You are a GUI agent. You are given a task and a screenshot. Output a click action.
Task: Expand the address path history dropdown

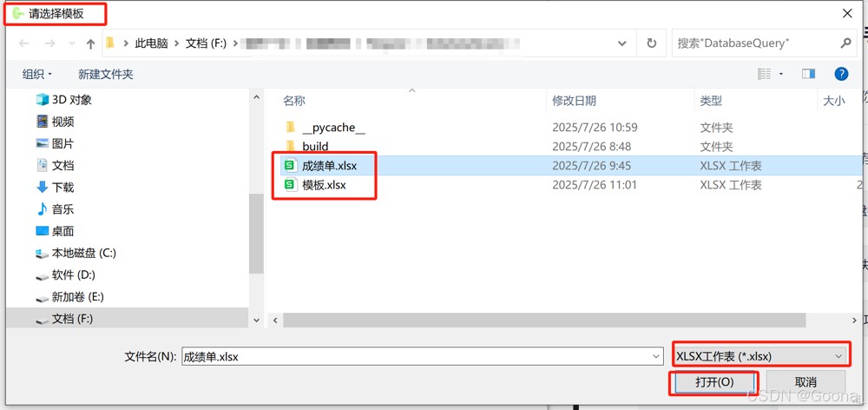coord(622,43)
